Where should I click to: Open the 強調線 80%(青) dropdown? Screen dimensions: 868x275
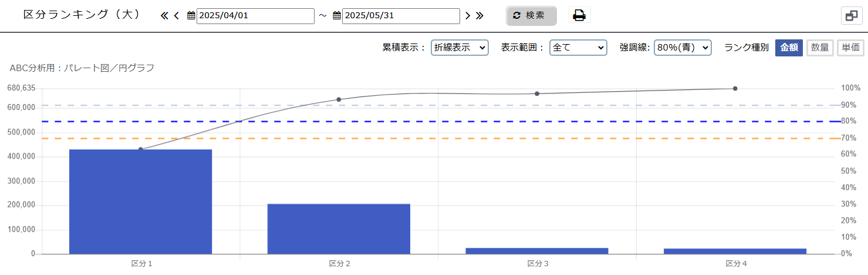(683, 48)
